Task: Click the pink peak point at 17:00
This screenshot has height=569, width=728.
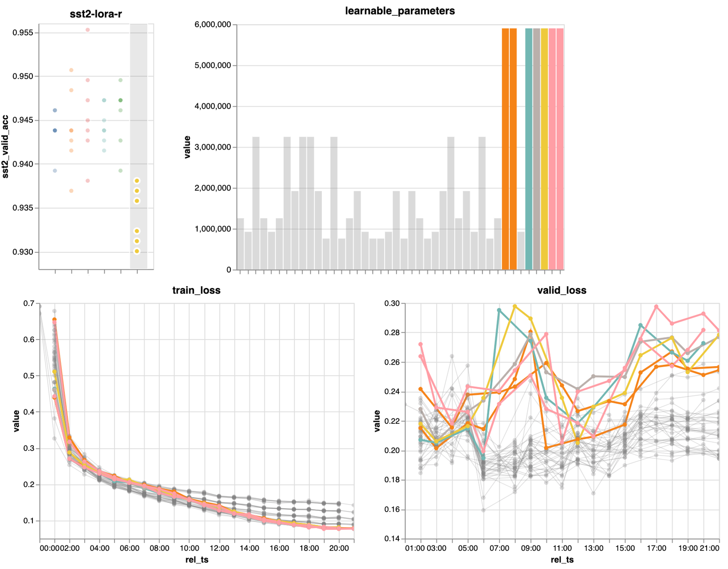Action: click(x=656, y=306)
